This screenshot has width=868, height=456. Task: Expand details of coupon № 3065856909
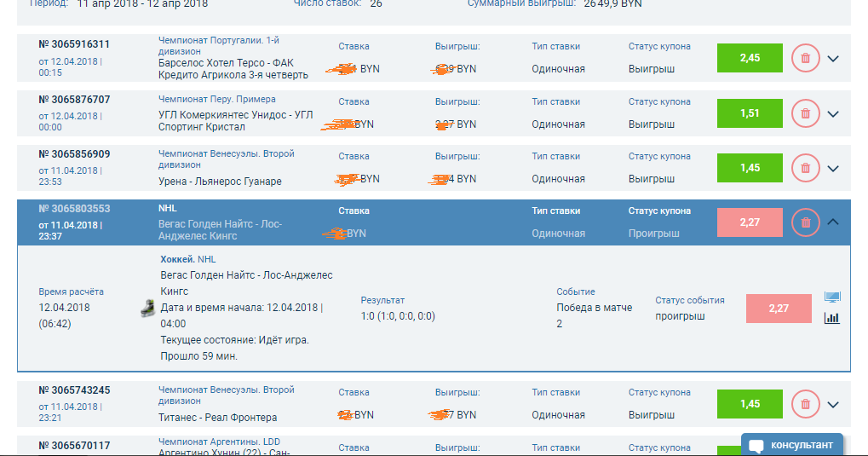834,168
